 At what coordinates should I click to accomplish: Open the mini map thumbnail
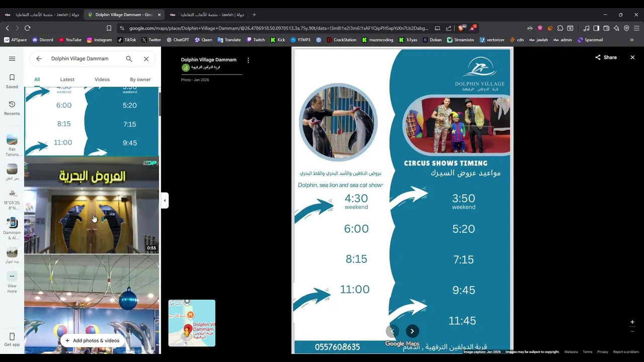[x=192, y=323]
